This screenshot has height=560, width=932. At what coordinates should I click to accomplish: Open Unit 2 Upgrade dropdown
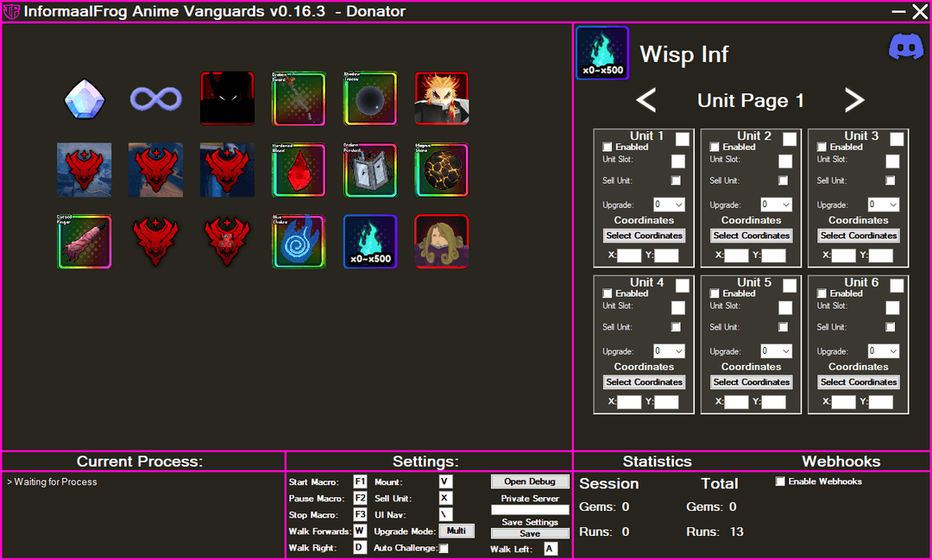coord(777,204)
